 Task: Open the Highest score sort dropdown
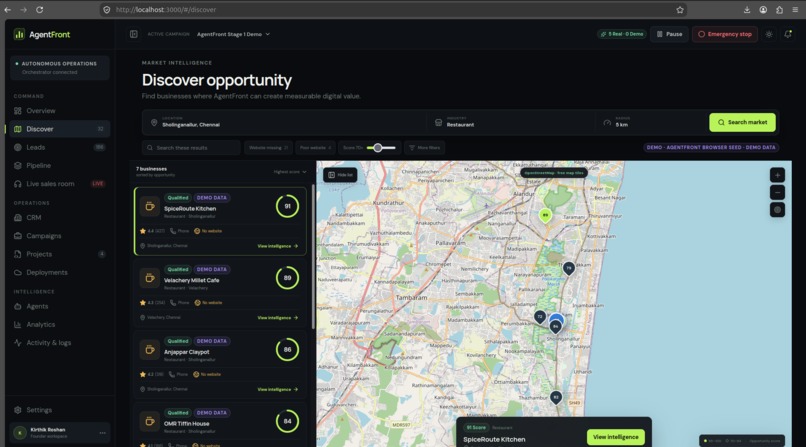point(290,172)
